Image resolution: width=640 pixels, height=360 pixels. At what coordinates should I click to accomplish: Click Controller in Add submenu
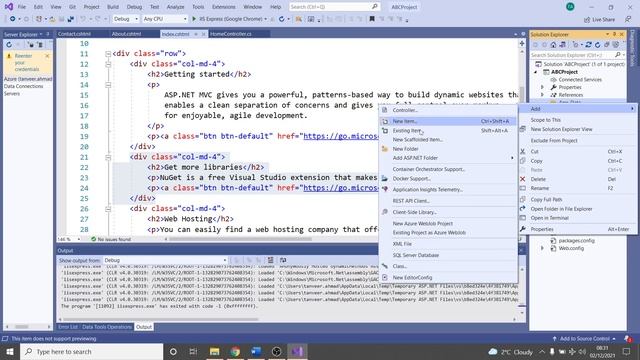(448, 110)
